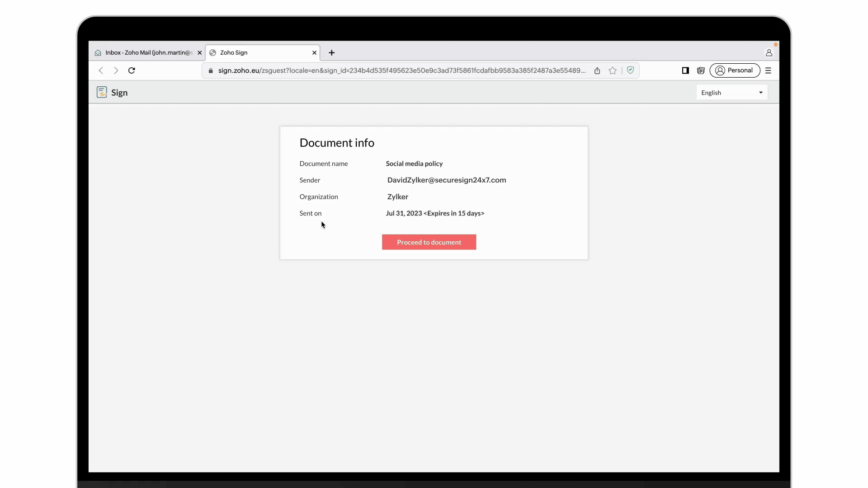Screen dimensions: 868x488
Task: Click the green shield icon
Action: (630, 70)
